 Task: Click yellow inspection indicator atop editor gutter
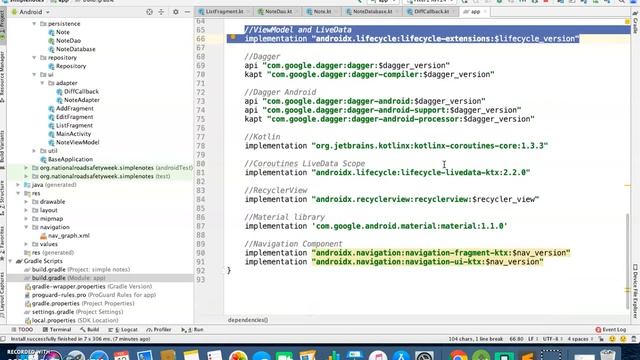(628, 21)
